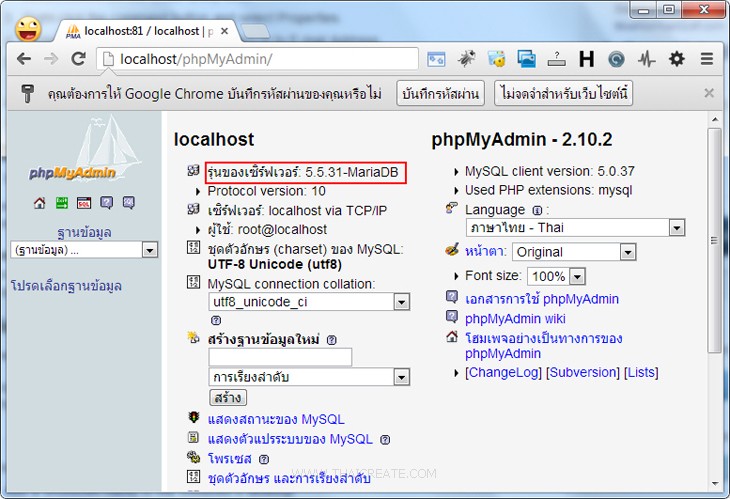The height and width of the screenshot is (499, 730).
Task: Click the ผู้ใช้: root@localhost text
Action: [x=267, y=229]
